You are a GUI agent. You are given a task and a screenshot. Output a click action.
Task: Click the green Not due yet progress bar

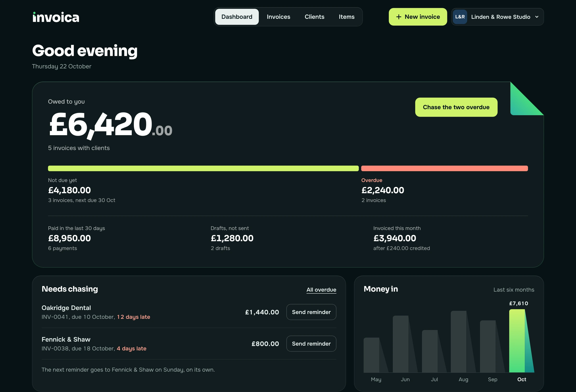(203, 168)
